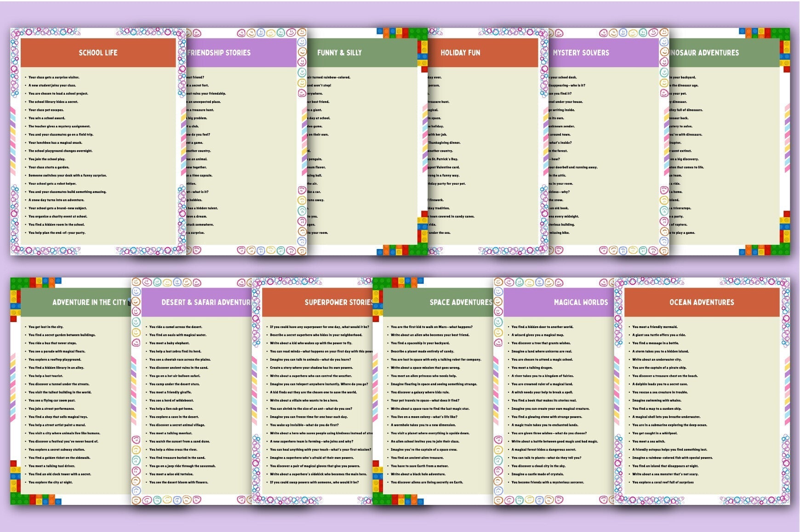Select prompt "Describe a planet made entirely of candy."
Viewport: 800px width, 532px height.
pyautogui.click(x=423, y=351)
